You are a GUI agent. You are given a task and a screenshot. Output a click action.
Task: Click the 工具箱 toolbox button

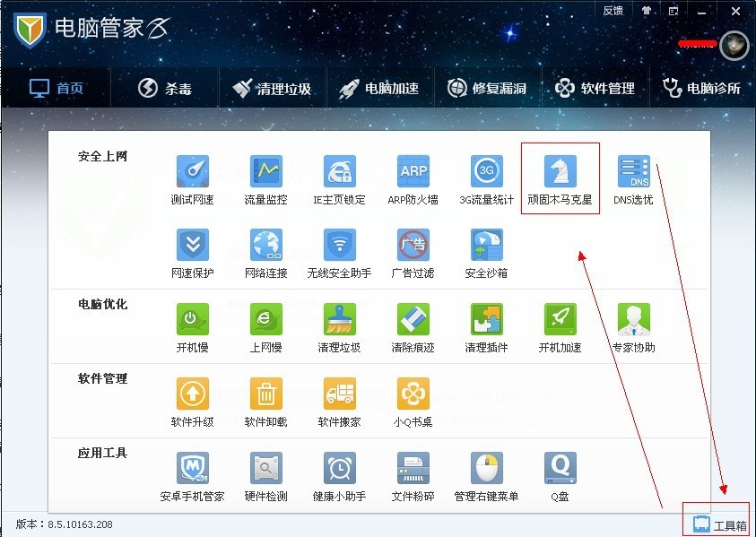[x=720, y=524]
